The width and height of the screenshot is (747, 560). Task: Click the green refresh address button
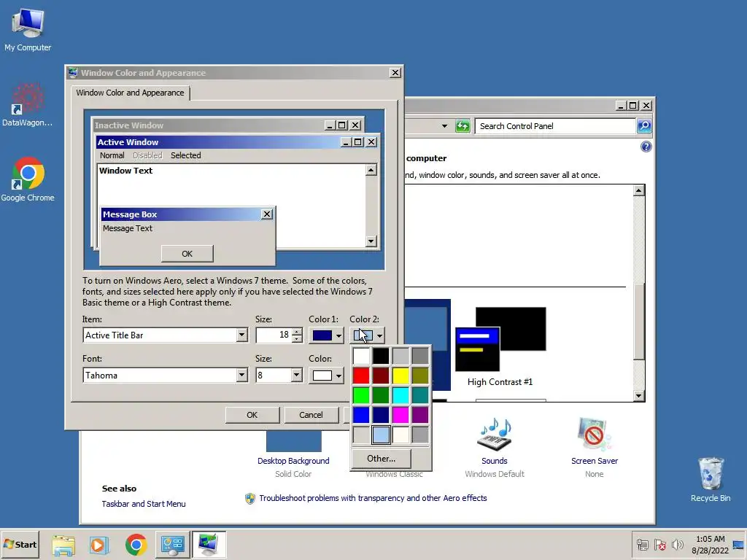pos(462,126)
